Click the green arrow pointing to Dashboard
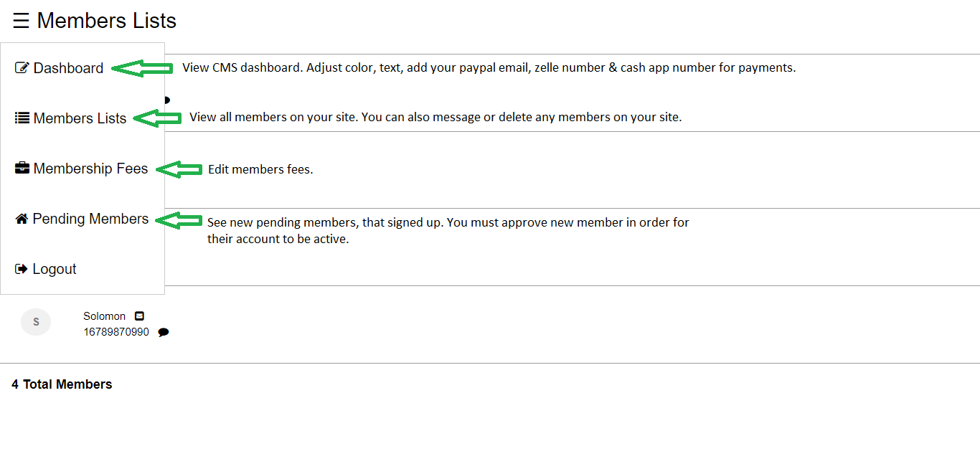The height and width of the screenshot is (469, 980). pyautogui.click(x=142, y=68)
